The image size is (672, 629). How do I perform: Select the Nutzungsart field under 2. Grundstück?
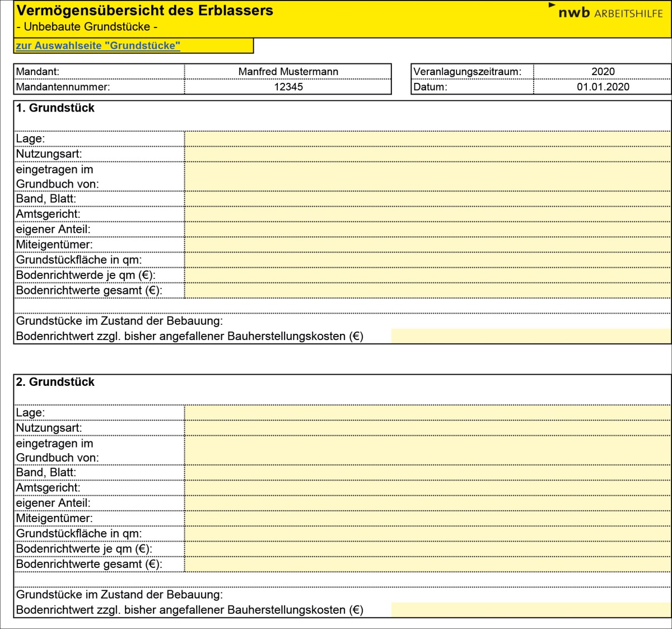pyautogui.click(x=427, y=428)
